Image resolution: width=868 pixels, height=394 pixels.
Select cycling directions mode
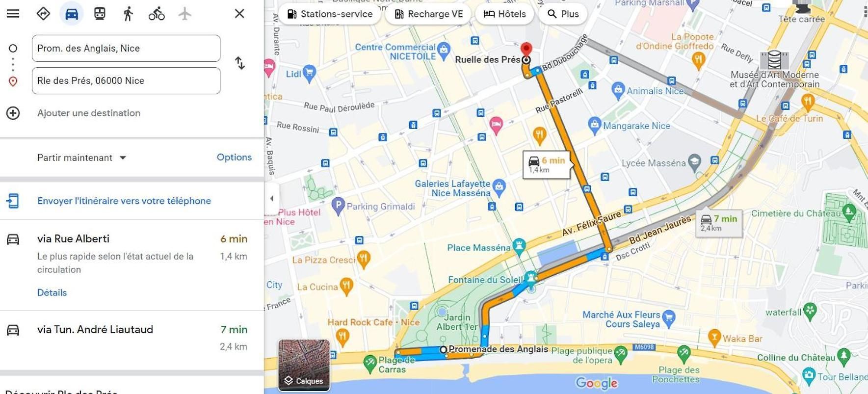pos(157,14)
